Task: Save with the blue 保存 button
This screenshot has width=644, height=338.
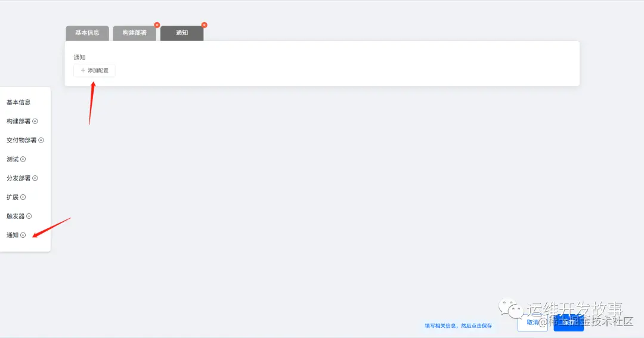Action: click(x=568, y=323)
